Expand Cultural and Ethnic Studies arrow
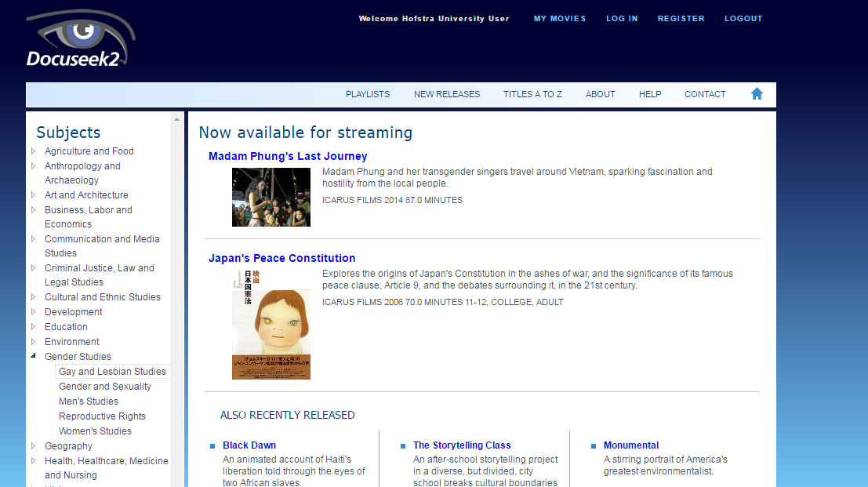This screenshot has width=868, height=487. 33,297
